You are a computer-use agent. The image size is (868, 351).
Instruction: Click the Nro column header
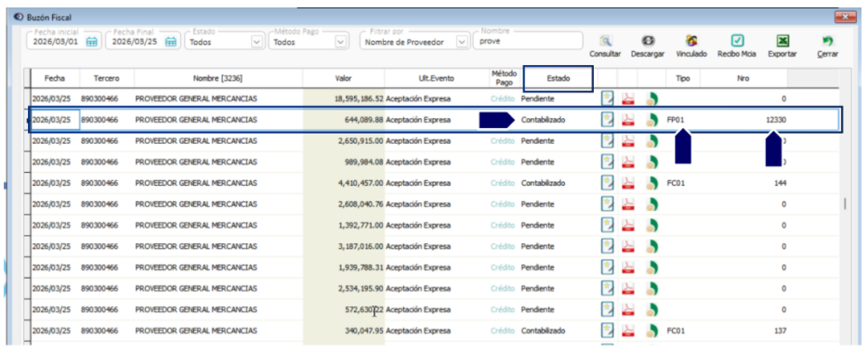pos(743,79)
